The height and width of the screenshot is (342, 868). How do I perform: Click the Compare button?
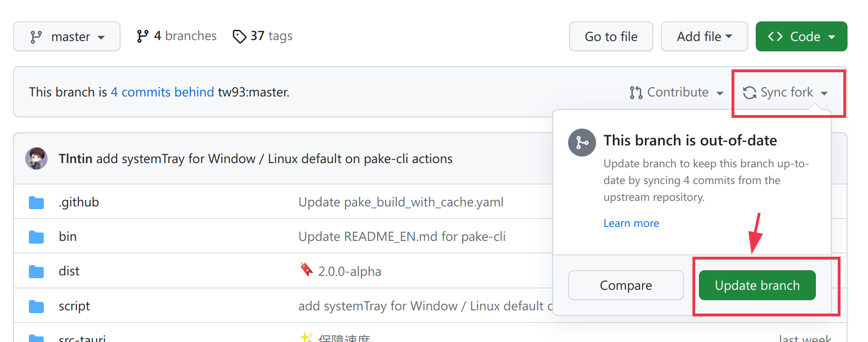[x=626, y=285]
